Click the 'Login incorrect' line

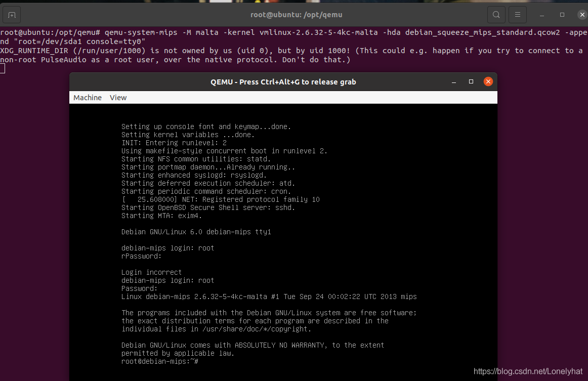[151, 272]
